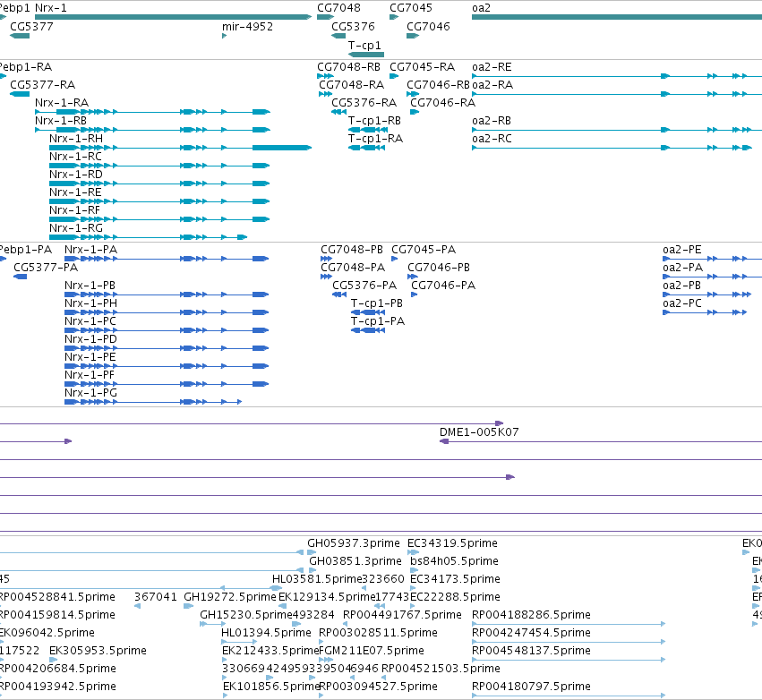This screenshot has height=700, width=762.
Task: Select the CG7048-RB transcript label
Action: click(349, 67)
